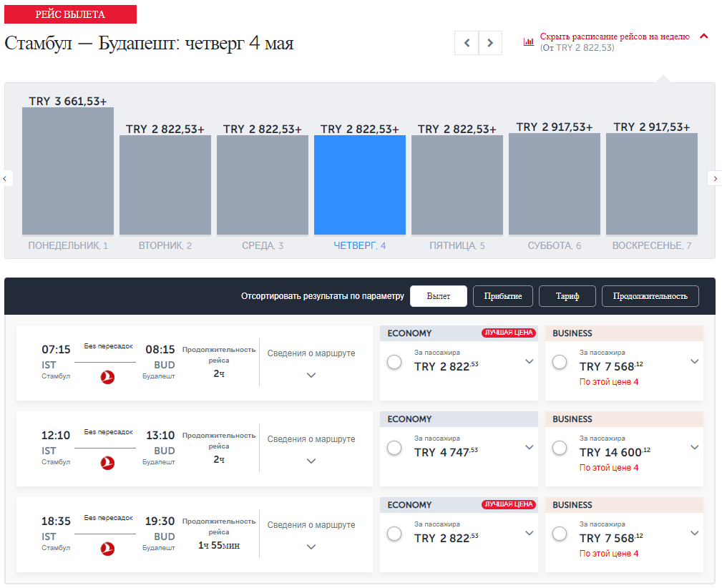Hide the weekly flight schedule link
Screen dimensions: 722x588
coord(614,36)
